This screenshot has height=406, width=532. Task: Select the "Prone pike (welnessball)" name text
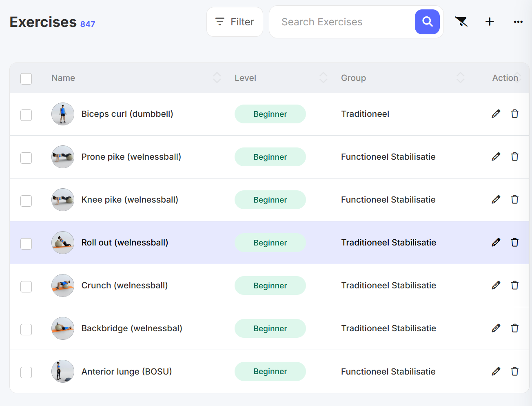131,157
